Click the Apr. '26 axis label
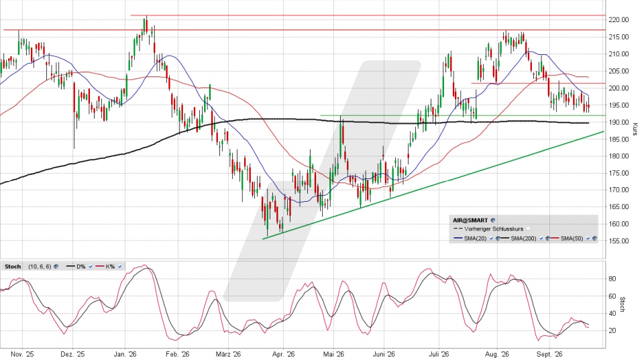 point(283,354)
